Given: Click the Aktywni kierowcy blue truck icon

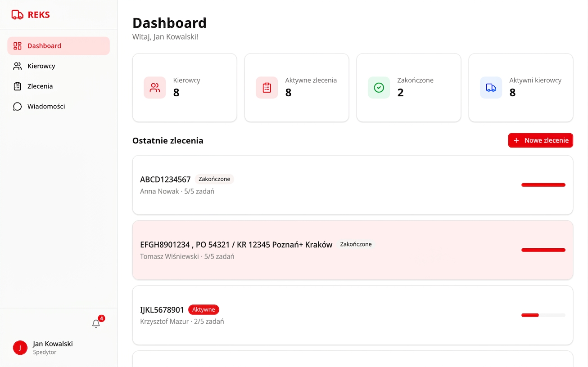Looking at the screenshot, I should pos(491,88).
